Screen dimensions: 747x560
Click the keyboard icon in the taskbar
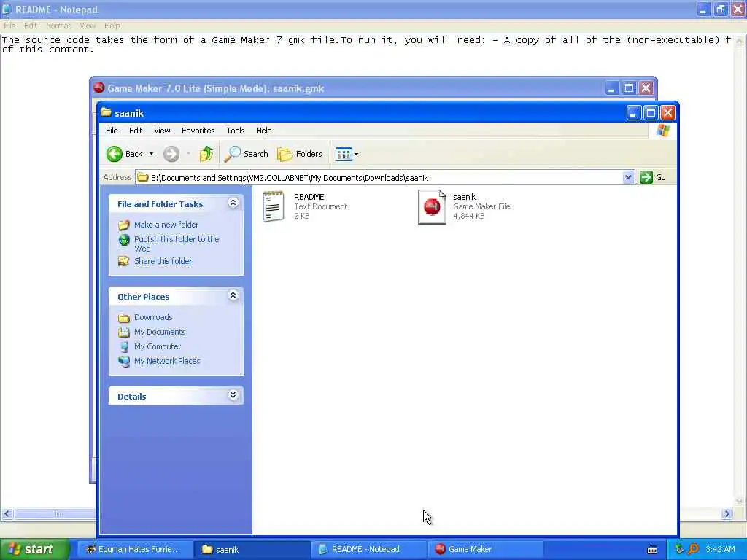(x=652, y=550)
